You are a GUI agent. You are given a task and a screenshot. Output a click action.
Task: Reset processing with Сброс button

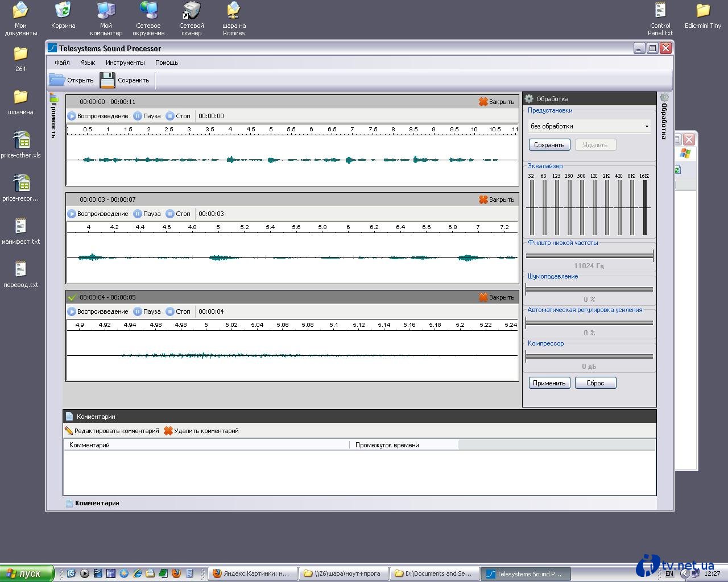pos(595,383)
